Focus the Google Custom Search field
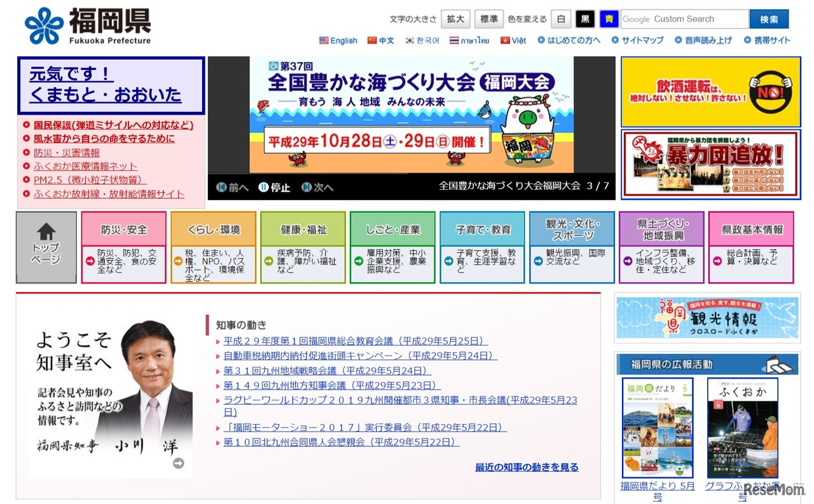The width and height of the screenshot is (814, 504). pyautogui.click(x=684, y=19)
